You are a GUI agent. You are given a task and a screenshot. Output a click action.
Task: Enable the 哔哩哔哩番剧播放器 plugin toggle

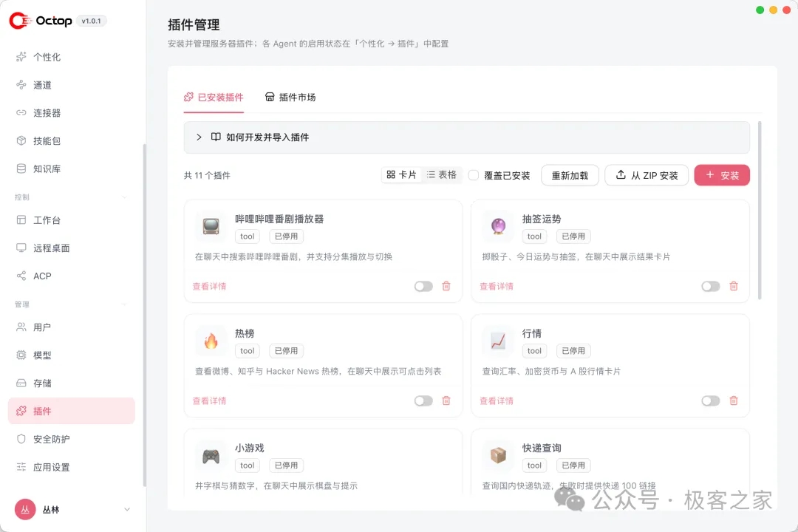coord(423,286)
